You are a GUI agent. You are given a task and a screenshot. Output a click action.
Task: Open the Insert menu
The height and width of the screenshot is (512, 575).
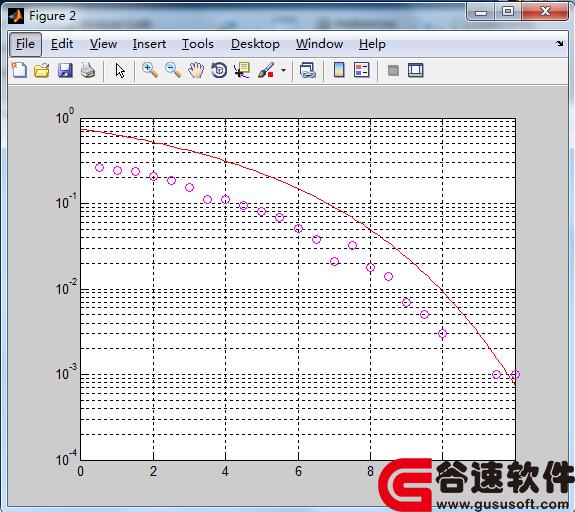coord(149,44)
